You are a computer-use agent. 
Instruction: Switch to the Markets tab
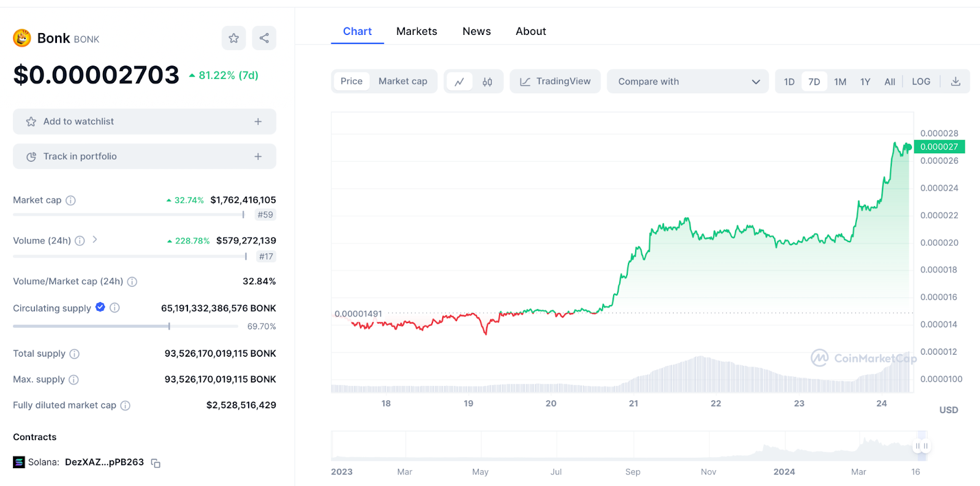click(x=417, y=31)
